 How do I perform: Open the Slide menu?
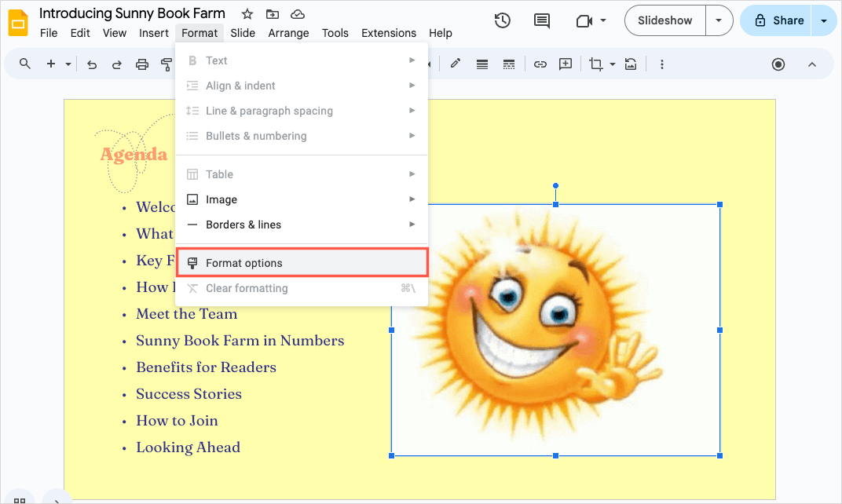click(x=243, y=33)
